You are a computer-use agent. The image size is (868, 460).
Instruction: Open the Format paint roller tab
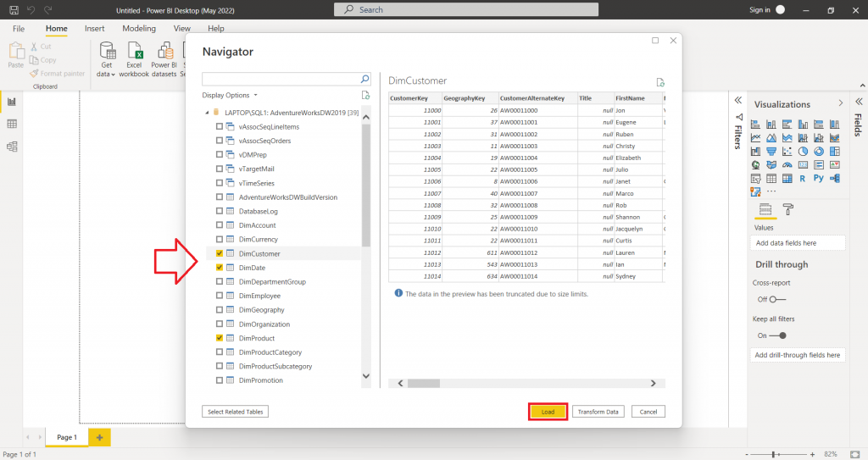(x=787, y=209)
